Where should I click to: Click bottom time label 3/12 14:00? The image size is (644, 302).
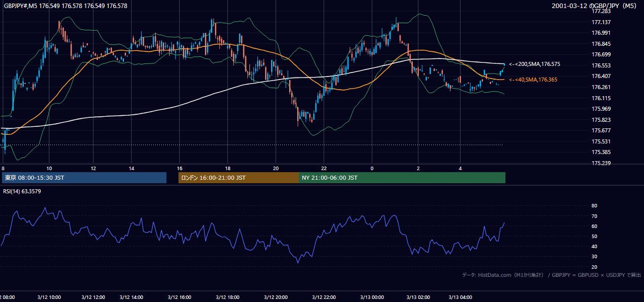tap(132, 297)
